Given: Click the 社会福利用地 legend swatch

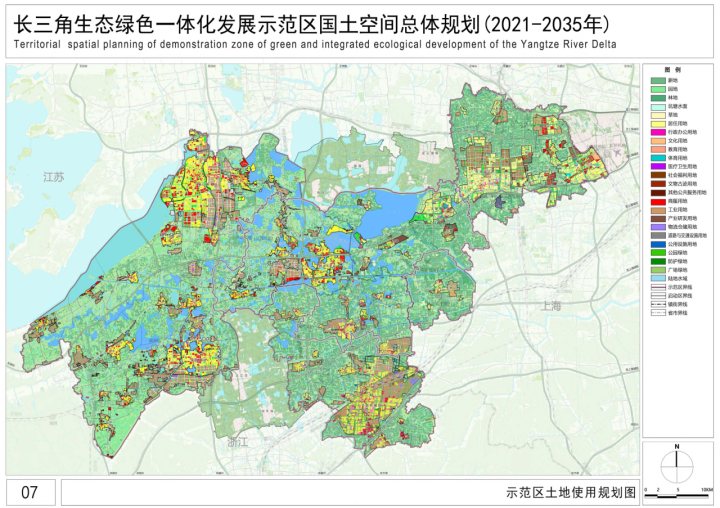Looking at the screenshot, I should tap(658, 175).
